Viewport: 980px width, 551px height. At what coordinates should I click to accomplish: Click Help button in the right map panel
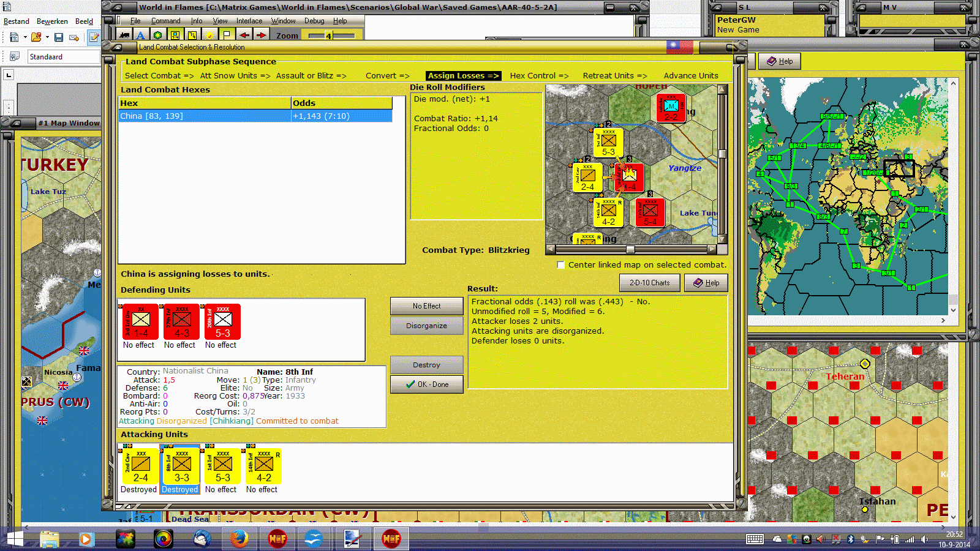[x=780, y=61]
